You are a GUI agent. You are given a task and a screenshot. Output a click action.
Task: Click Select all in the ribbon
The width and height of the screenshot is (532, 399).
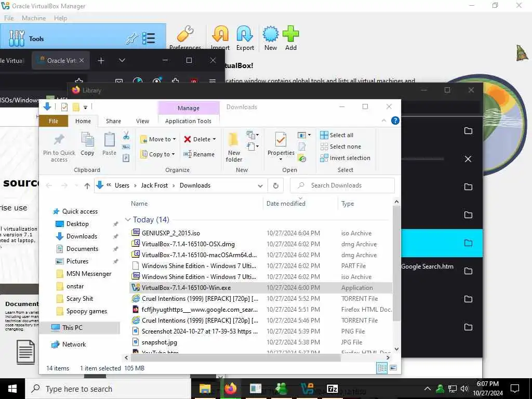(337, 135)
